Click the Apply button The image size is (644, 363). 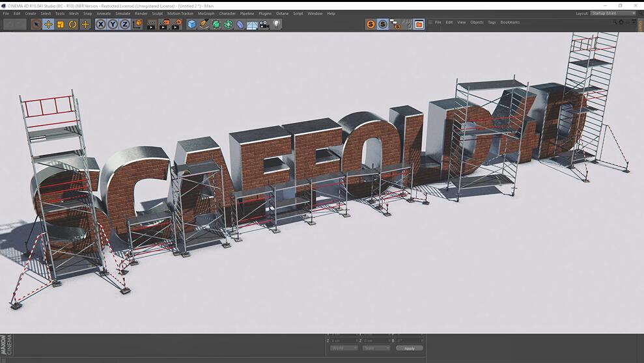point(409,348)
